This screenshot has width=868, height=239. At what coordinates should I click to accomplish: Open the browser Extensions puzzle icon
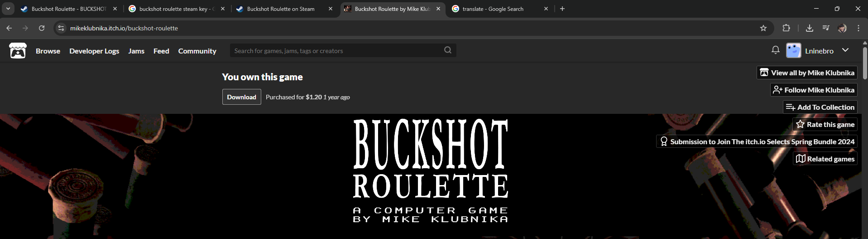786,28
